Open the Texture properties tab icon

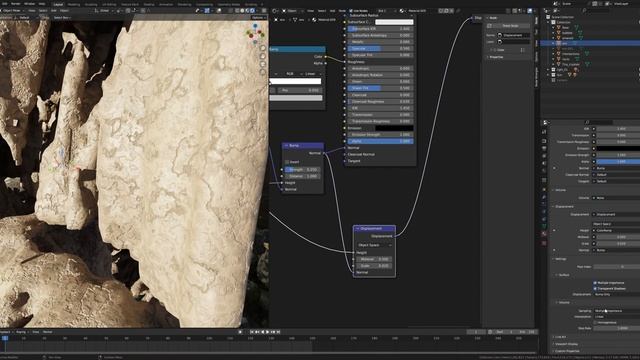click(x=544, y=243)
